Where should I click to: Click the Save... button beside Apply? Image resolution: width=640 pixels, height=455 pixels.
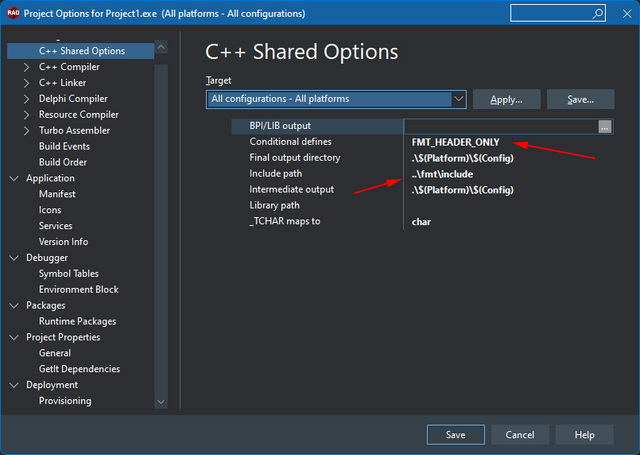coord(580,99)
